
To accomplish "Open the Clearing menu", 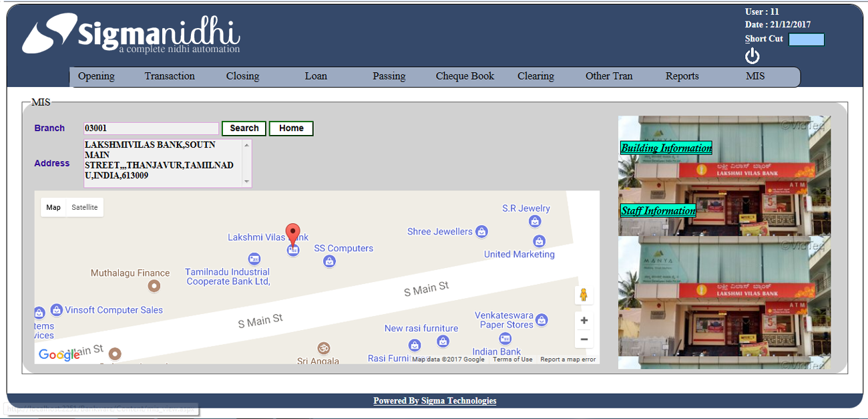I will pos(535,76).
